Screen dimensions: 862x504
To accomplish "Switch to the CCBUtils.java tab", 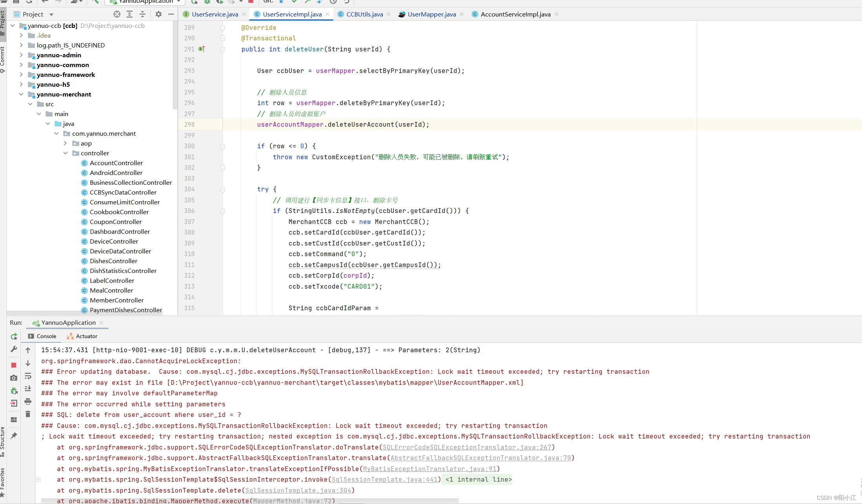I will (364, 14).
